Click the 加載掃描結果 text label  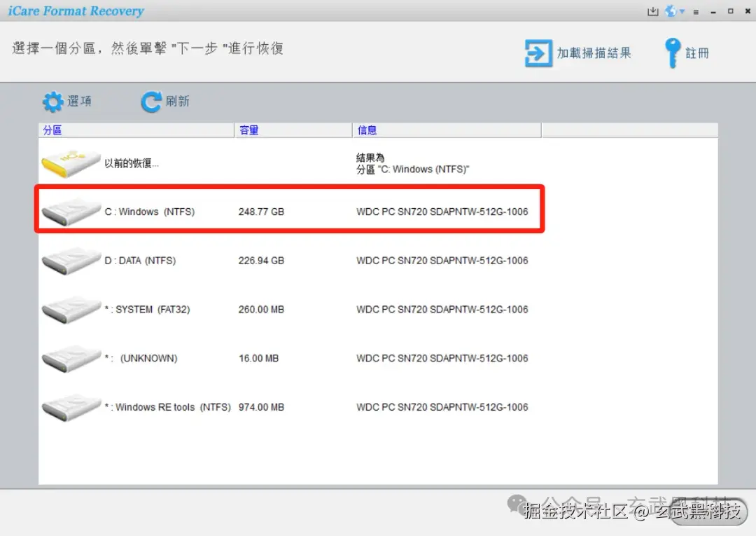[594, 53]
